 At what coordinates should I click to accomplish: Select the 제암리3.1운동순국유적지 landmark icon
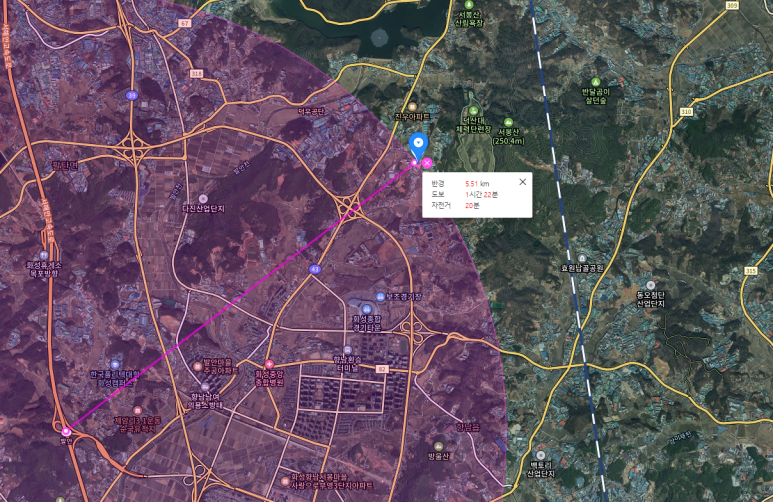pyautogui.click(x=138, y=410)
